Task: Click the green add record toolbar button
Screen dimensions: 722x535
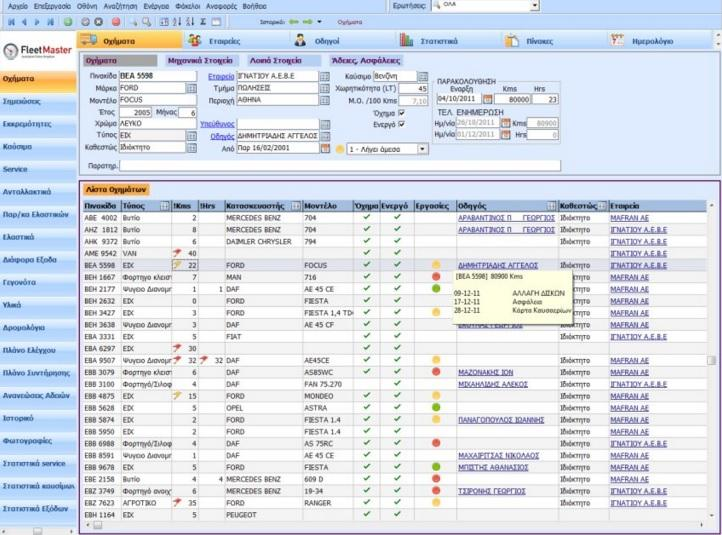Action: pos(68,22)
